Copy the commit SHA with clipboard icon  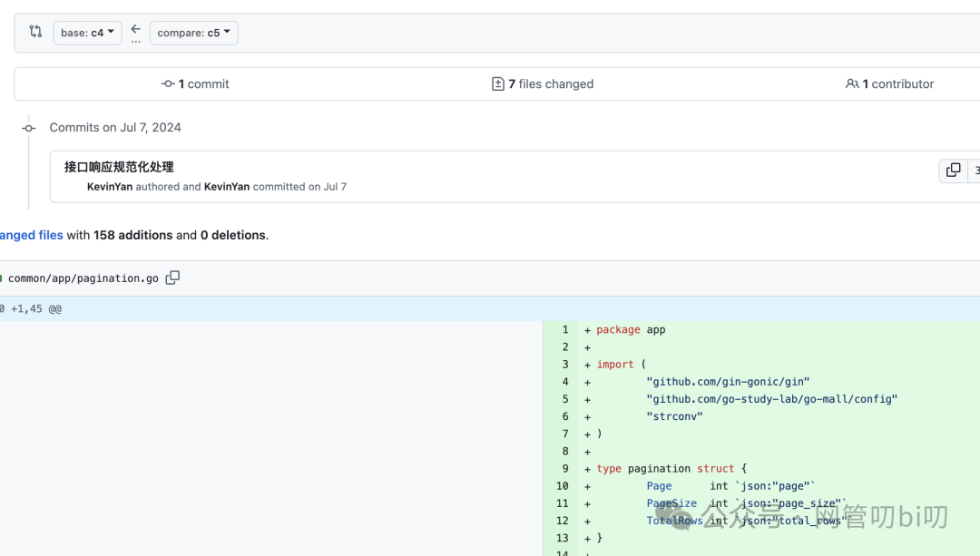click(953, 171)
